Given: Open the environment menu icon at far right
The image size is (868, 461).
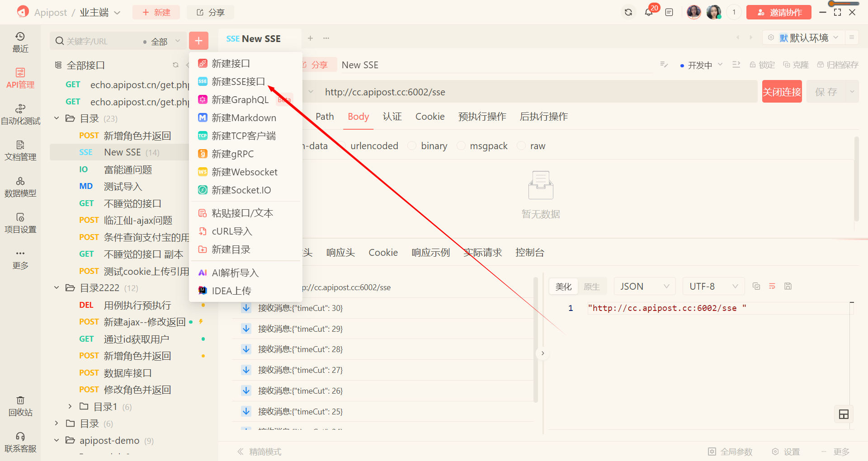Looking at the screenshot, I should pos(852,38).
